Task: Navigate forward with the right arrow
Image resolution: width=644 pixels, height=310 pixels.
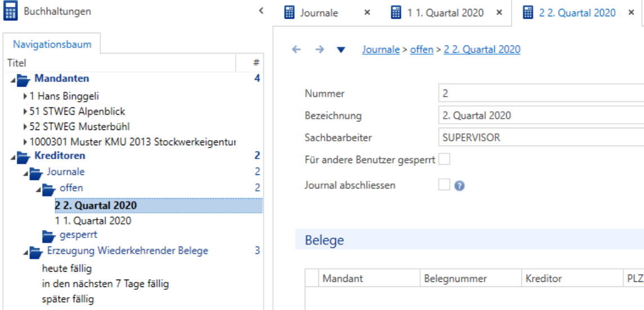Action: (x=319, y=50)
